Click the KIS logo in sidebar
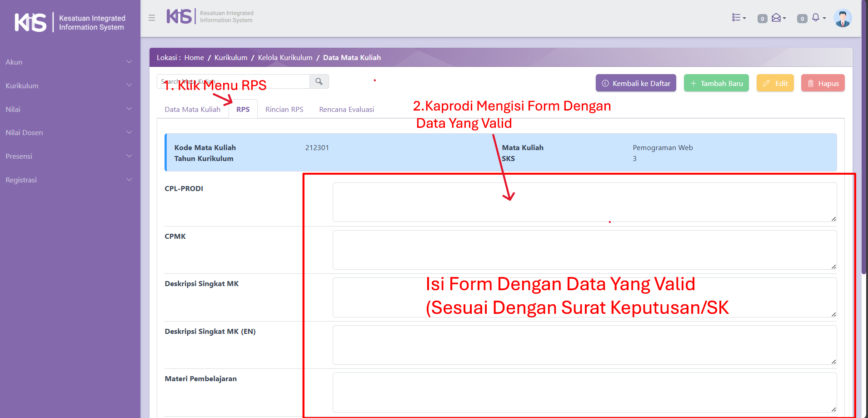This screenshot has width=868, height=418. pos(30,22)
